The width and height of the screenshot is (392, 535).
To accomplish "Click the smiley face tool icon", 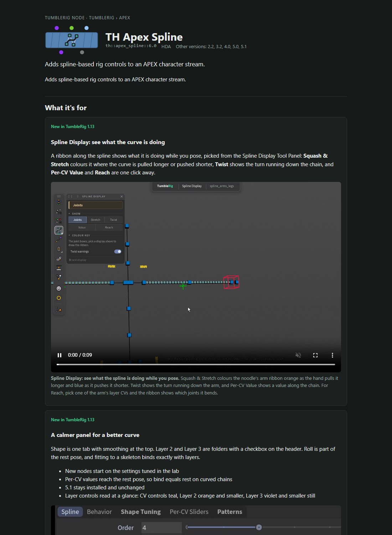I will (x=59, y=288).
